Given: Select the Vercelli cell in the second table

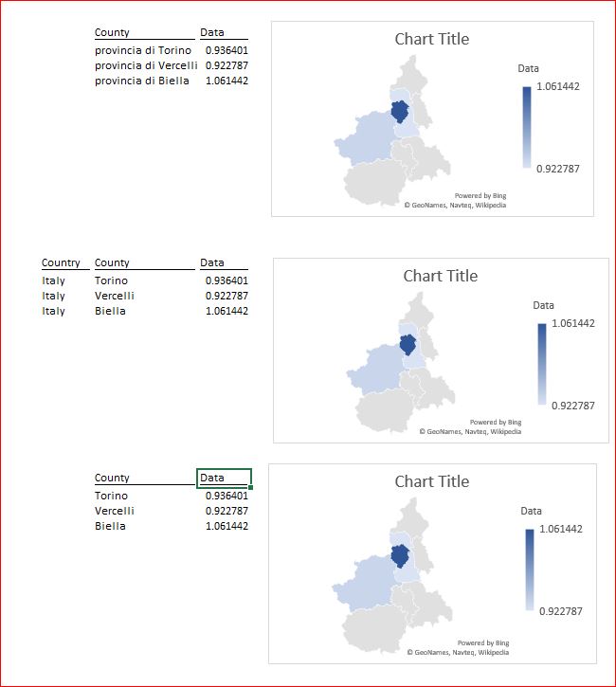Looking at the screenshot, I should (115, 297).
